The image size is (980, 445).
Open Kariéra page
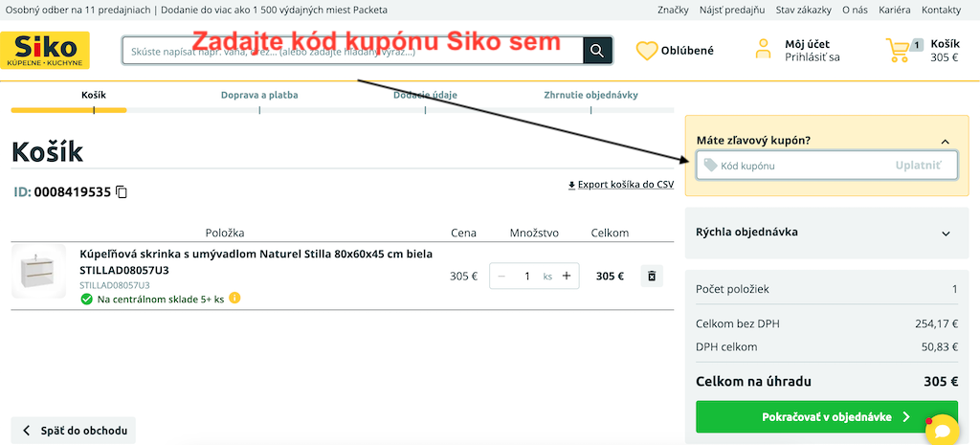pos(895,10)
